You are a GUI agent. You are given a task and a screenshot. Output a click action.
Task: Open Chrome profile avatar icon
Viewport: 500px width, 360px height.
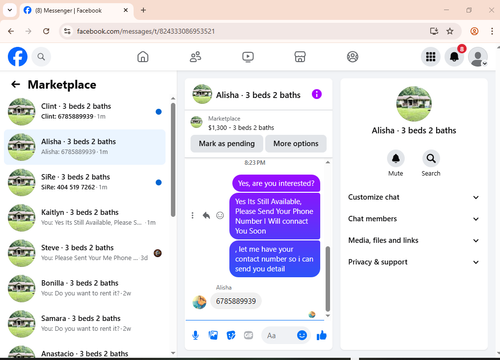(474, 31)
